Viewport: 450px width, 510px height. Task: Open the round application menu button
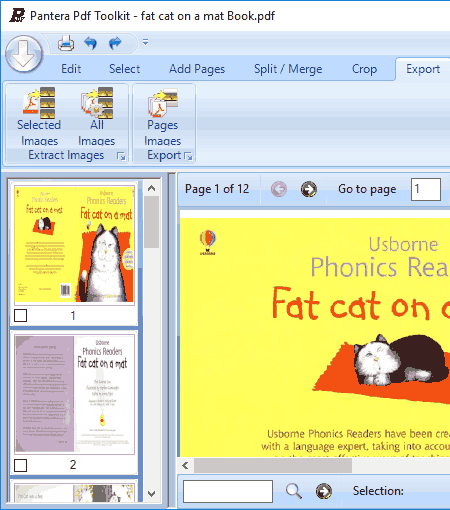coord(24,54)
